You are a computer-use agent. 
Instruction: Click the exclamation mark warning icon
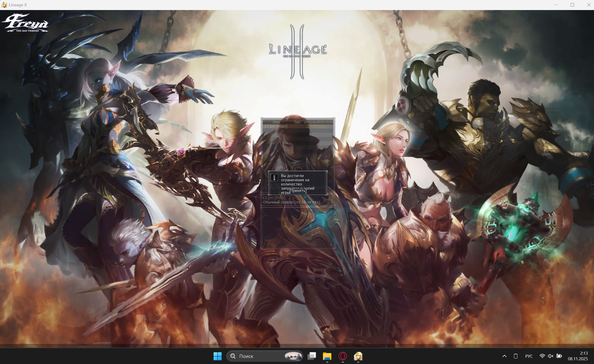click(x=274, y=177)
